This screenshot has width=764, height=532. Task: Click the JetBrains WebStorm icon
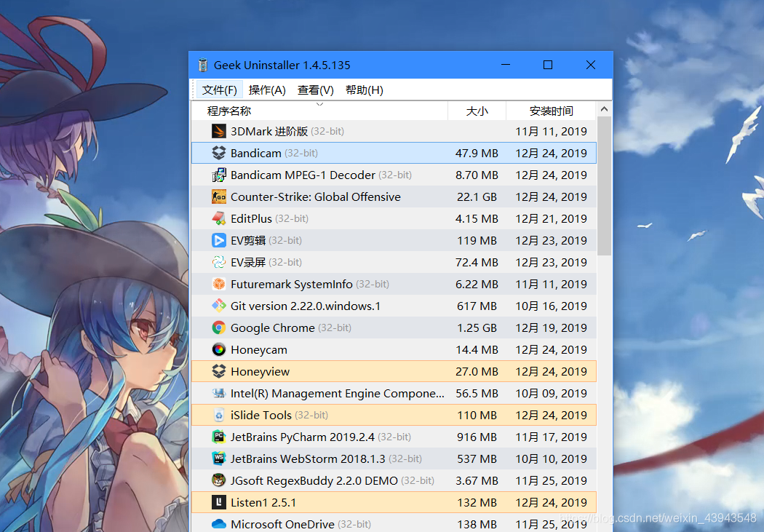219,458
